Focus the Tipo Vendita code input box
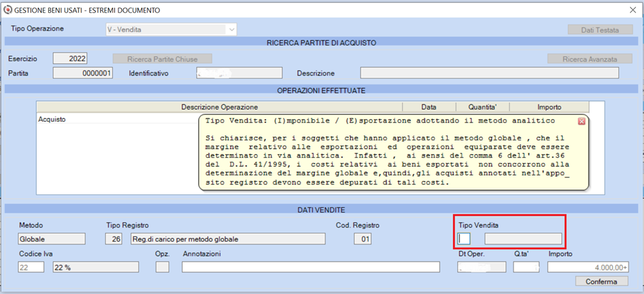This screenshot has height=294, width=644. click(x=464, y=238)
